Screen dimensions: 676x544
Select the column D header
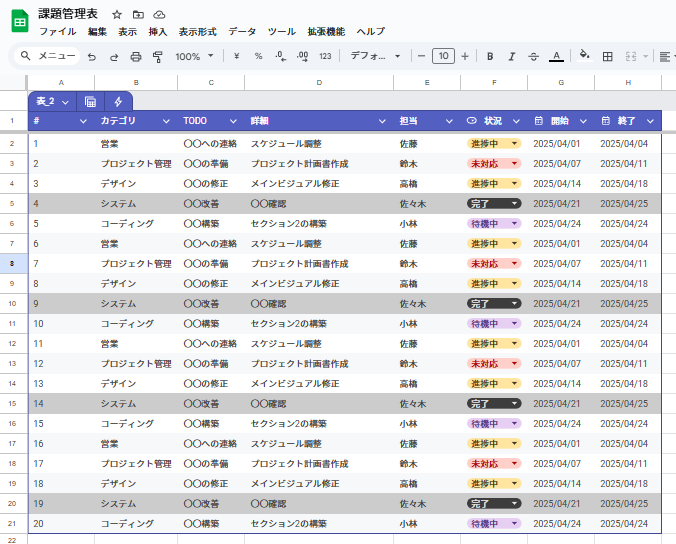pyautogui.click(x=319, y=82)
